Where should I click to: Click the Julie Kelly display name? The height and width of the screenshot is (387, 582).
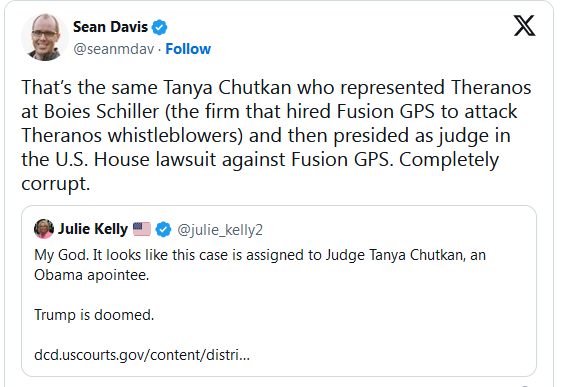click(93, 229)
